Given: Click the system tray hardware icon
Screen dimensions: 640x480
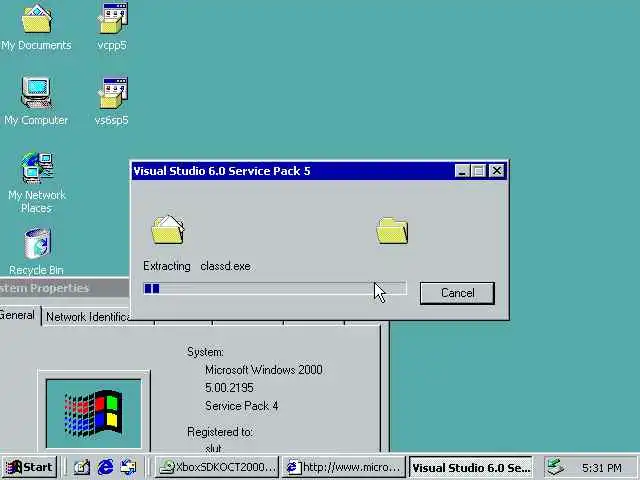Looking at the screenshot, I should click(x=555, y=467).
